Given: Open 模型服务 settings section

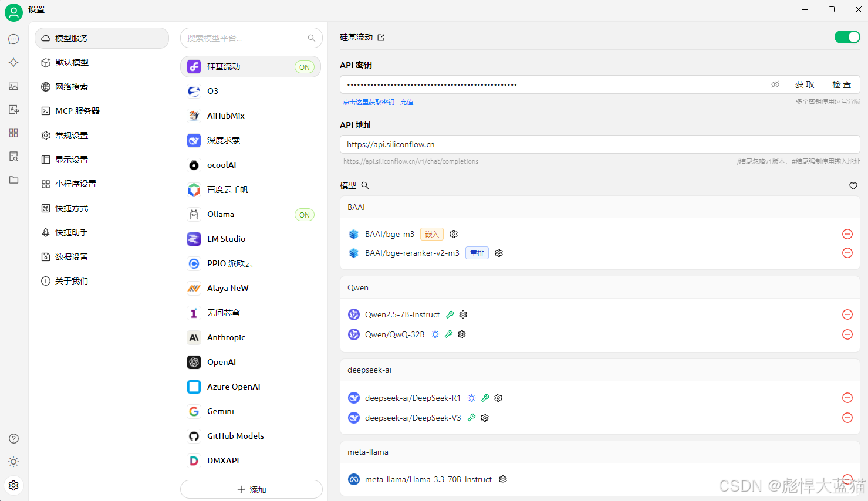Looking at the screenshot, I should [102, 38].
